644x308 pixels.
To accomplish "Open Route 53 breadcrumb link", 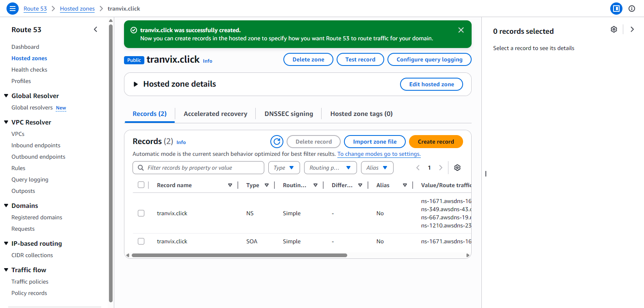I will click(x=35, y=9).
